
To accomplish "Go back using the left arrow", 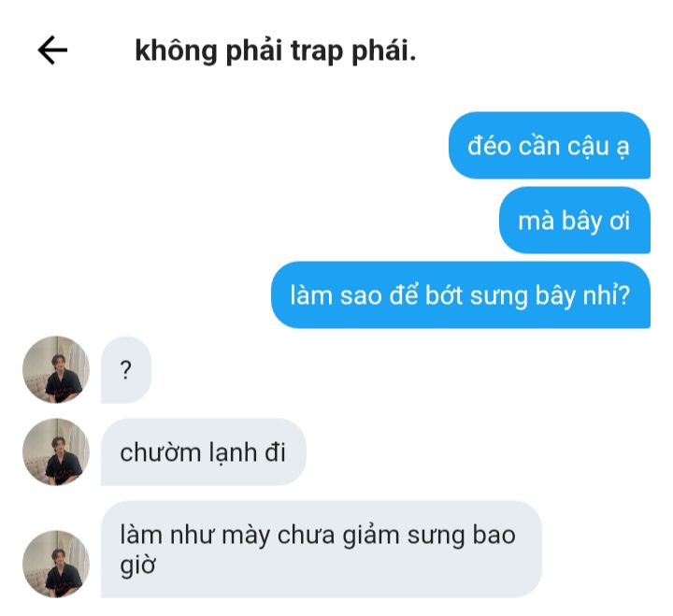I will point(52,50).
